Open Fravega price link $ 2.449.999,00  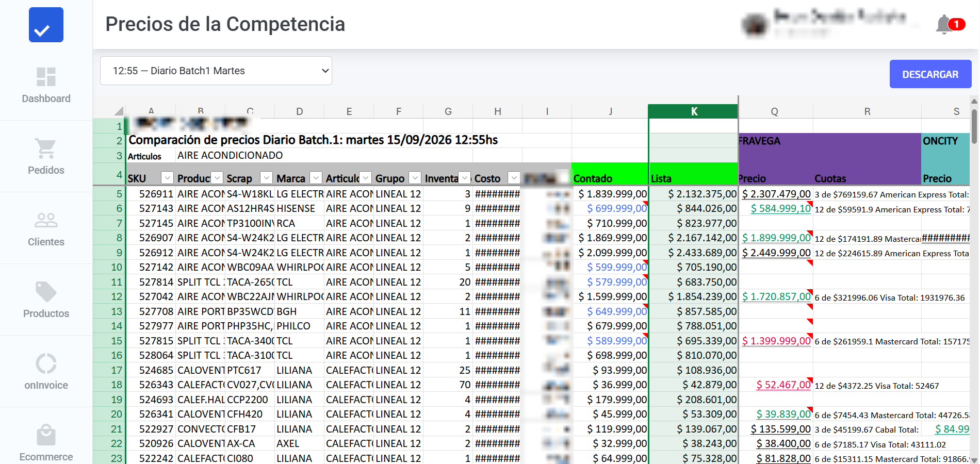coord(776,253)
